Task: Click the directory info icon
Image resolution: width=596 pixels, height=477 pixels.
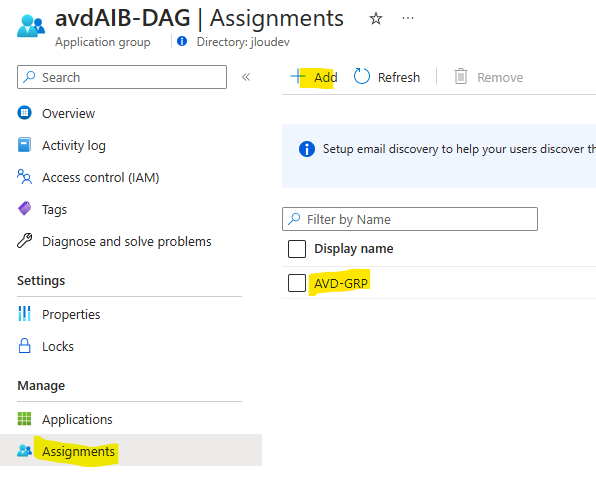Action: click(x=182, y=41)
